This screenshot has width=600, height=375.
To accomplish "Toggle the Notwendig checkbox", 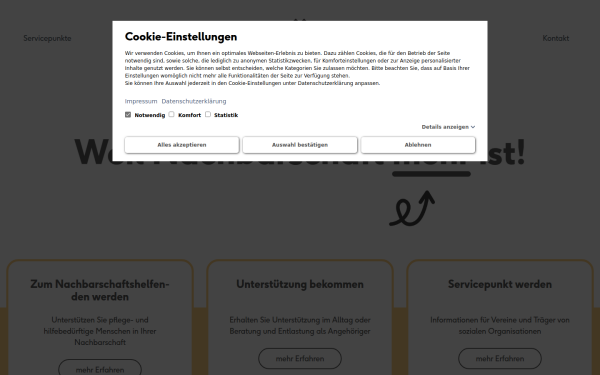I will (128, 114).
